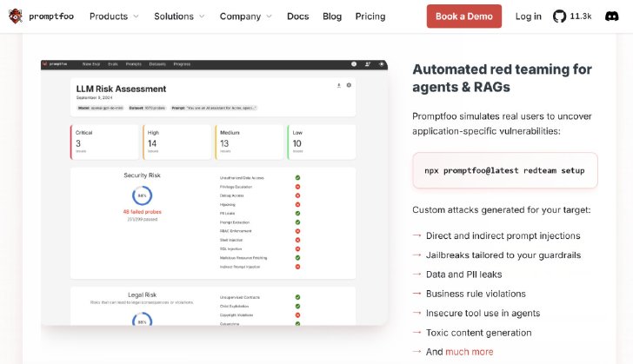633x364 pixels.
Task: Click the gear icon on LLM Risk Assessment card
Action: point(349,85)
